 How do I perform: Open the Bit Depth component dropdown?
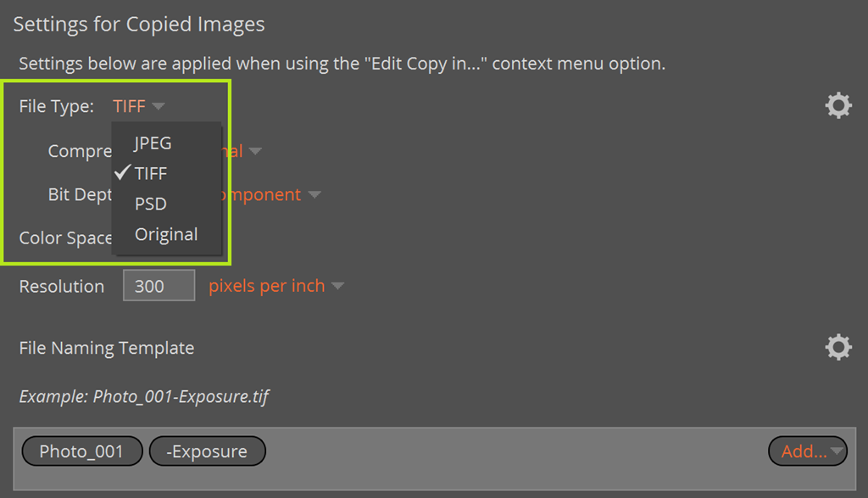(x=314, y=195)
